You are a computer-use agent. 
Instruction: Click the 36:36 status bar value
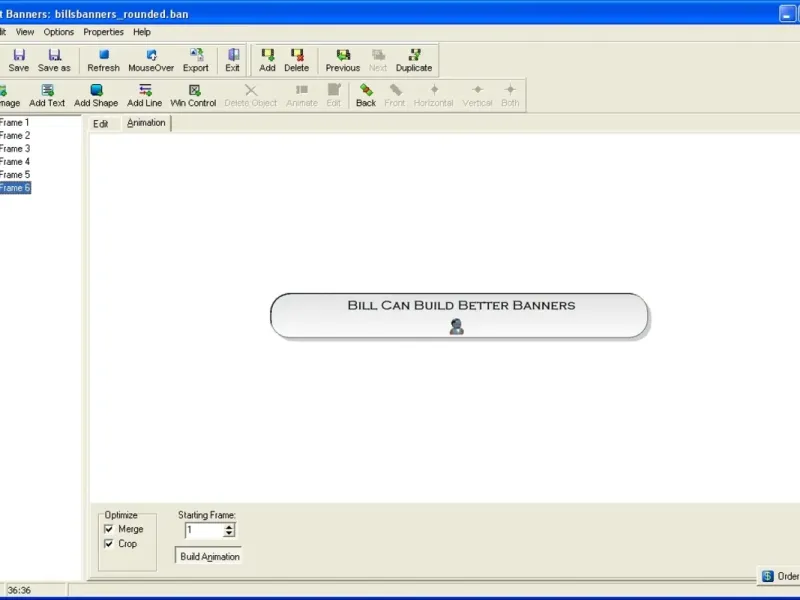pos(19,590)
